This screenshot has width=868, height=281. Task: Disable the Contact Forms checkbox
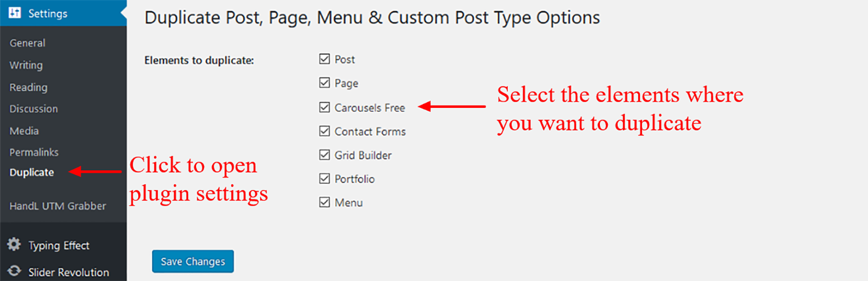tap(324, 131)
